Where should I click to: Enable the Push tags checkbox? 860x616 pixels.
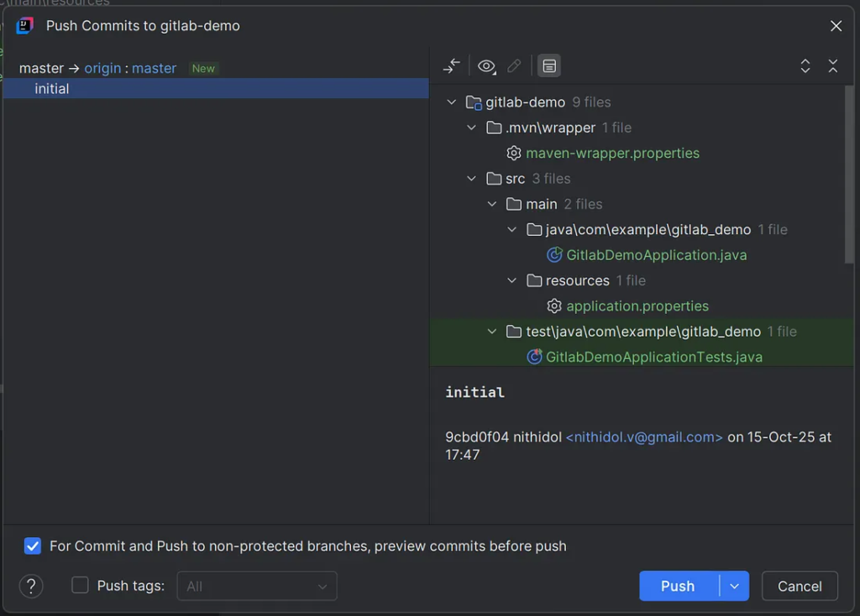(80, 586)
